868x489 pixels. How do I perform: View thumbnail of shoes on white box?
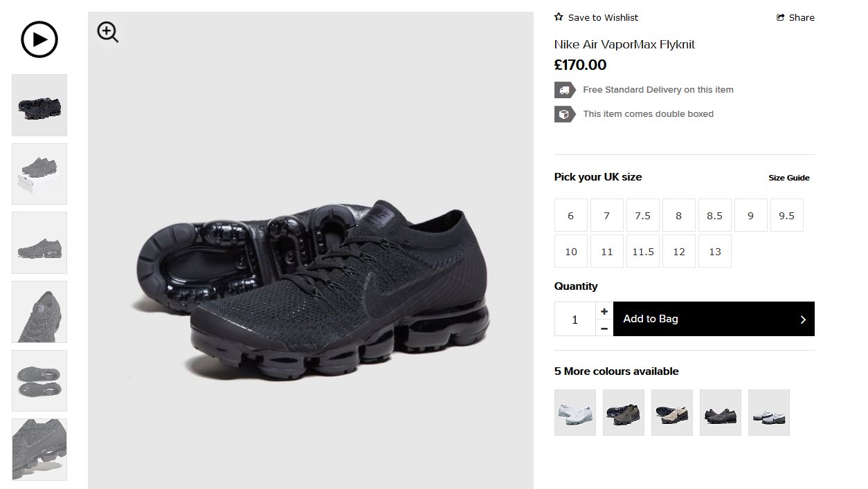pyautogui.click(x=39, y=174)
